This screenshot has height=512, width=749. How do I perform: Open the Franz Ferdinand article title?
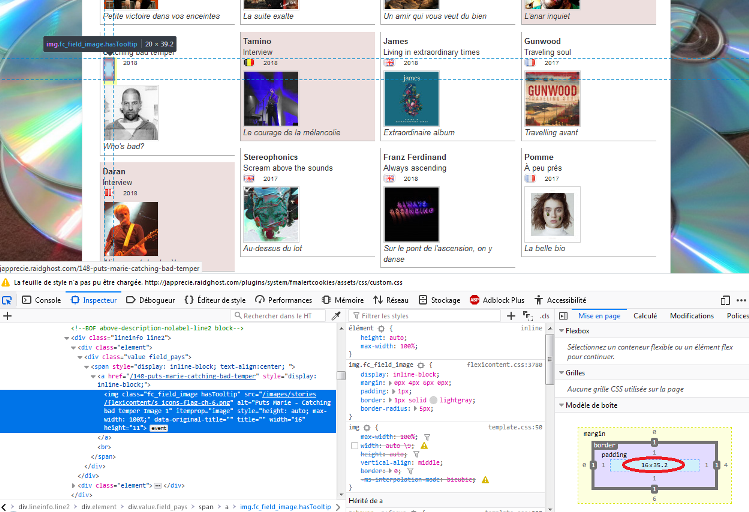(415, 157)
